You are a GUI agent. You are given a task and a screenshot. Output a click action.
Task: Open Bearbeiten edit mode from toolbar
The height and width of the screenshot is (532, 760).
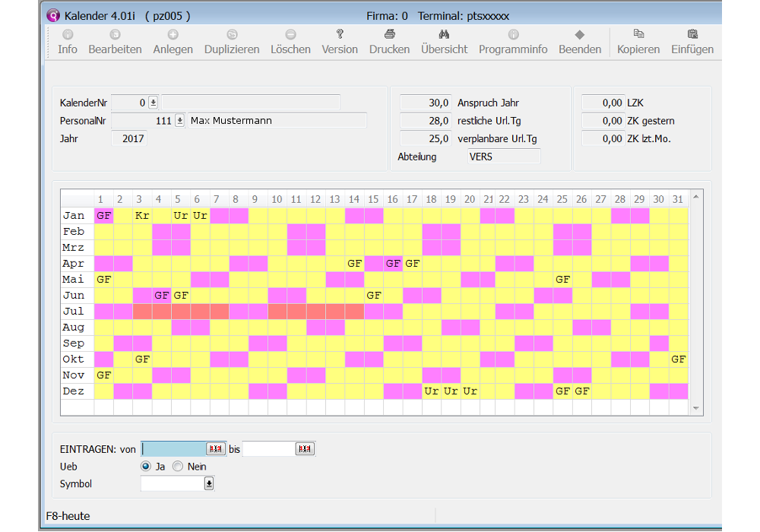[x=115, y=35]
